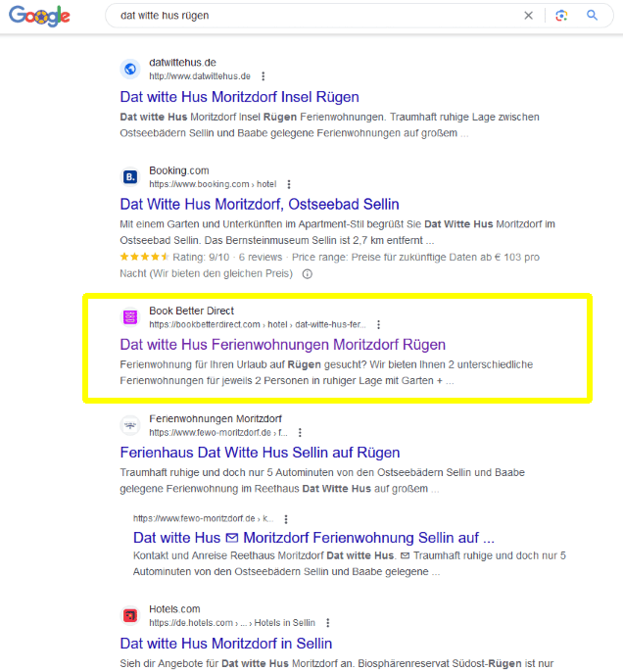Click the Booking.com favicon
This screenshot has width=623, height=672.
[130, 177]
